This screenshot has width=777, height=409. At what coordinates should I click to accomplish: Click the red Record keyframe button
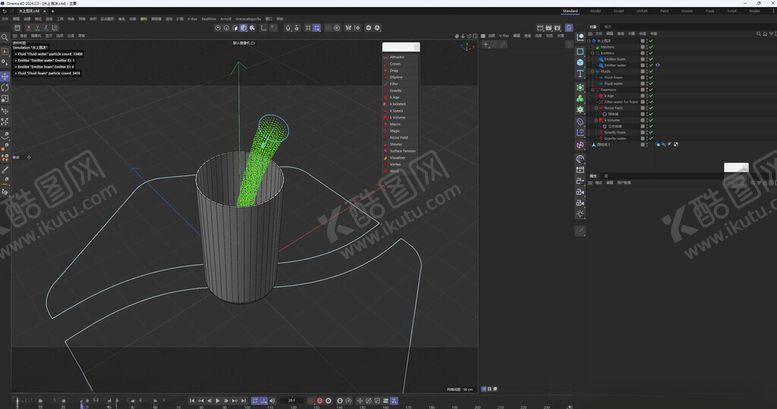(x=319, y=400)
